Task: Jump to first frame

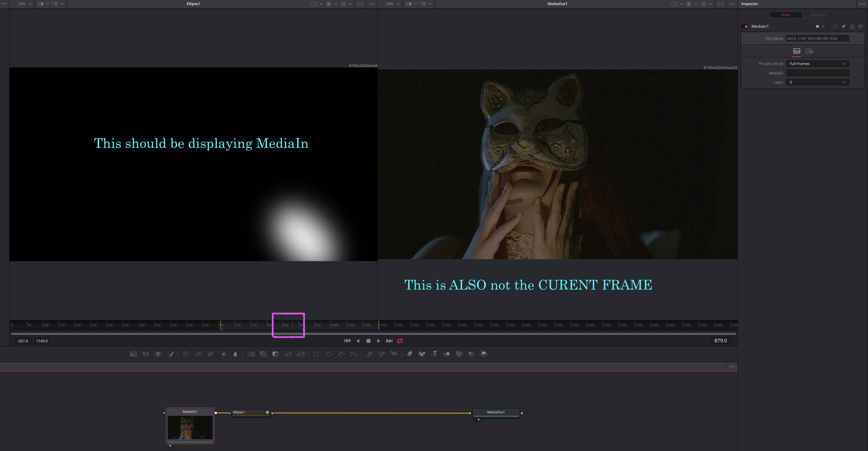Action: pyautogui.click(x=347, y=341)
